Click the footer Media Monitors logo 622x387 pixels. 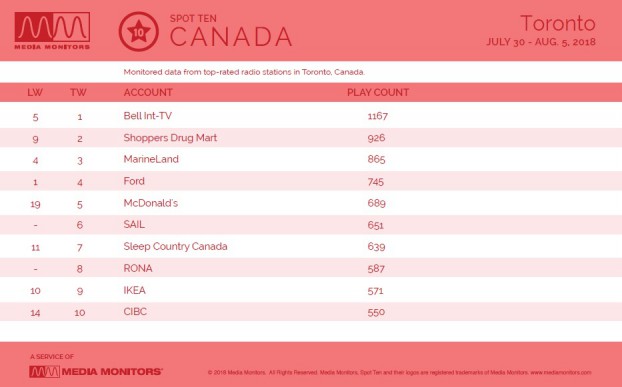coord(96,372)
